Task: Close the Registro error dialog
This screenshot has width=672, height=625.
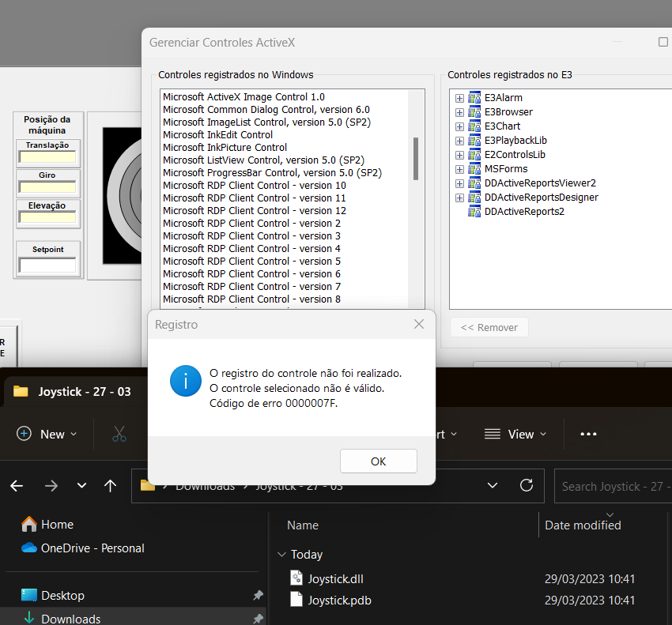Action: (419, 324)
